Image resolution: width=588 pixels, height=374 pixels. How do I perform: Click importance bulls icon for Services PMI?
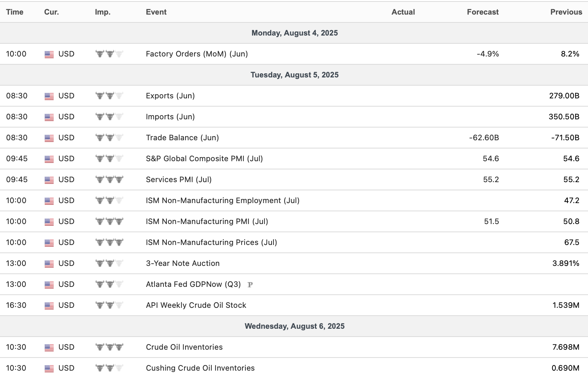tap(109, 180)
